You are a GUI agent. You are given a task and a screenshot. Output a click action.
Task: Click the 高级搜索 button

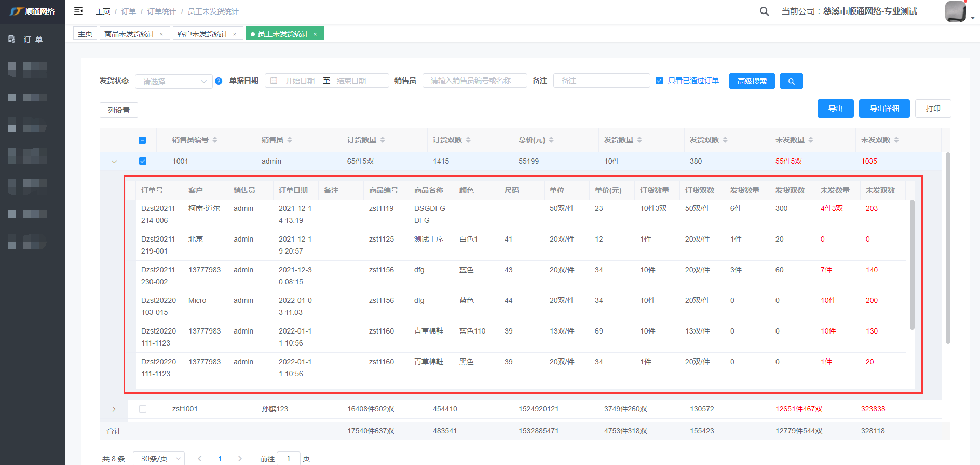pos(752,81)
